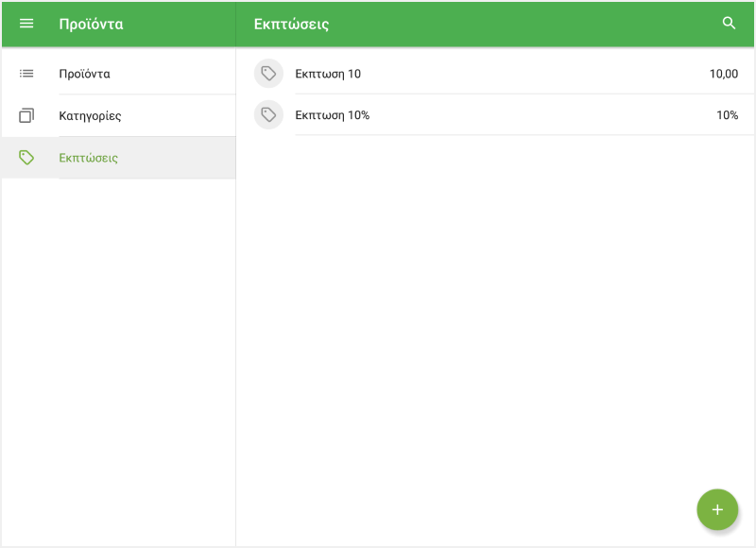Click the Προϊόντα title in green header
The image size is (756, 548).
coord(91,24)
